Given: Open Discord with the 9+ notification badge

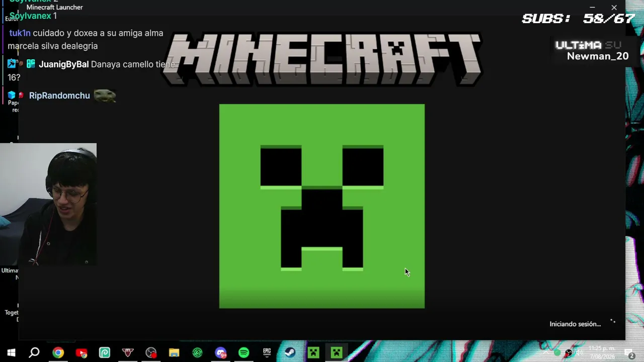Looking at the screenshot, I should [x=220, y=352].
